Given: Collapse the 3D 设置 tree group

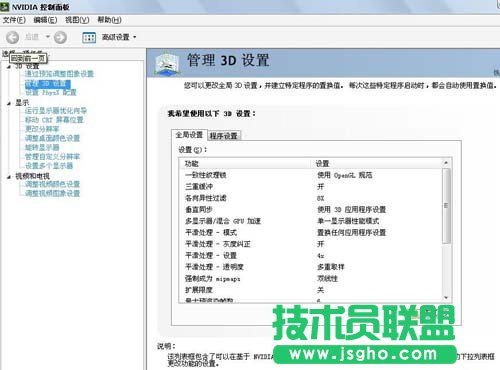Looking at the screenshot, I should point(9,67).
